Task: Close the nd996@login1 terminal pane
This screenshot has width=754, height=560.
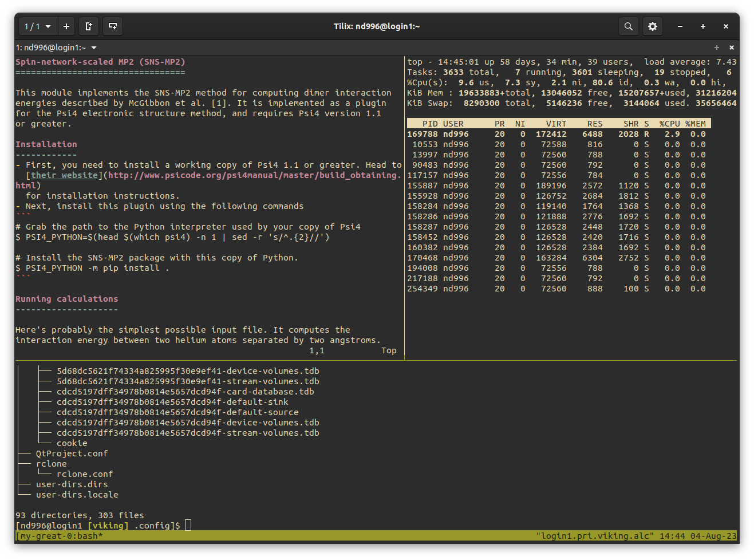Action: [731, 48]
